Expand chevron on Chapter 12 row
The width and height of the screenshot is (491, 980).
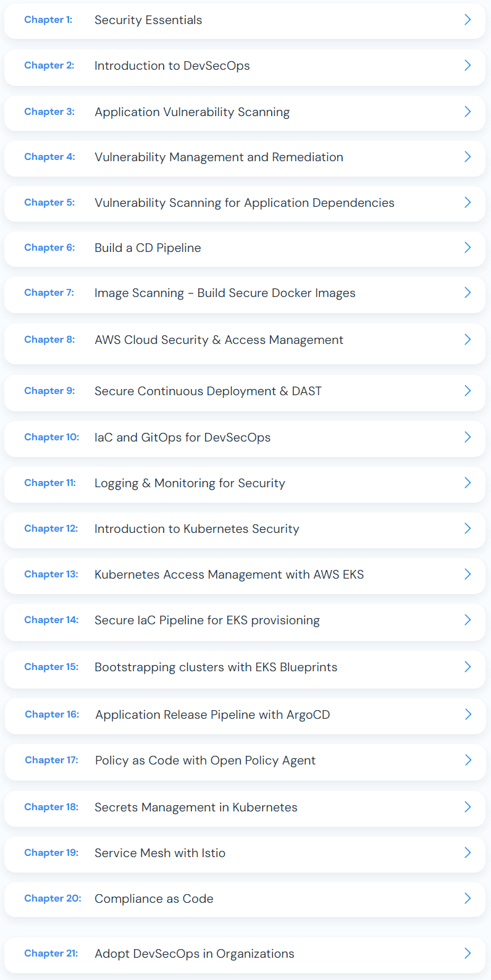(468, 529)
